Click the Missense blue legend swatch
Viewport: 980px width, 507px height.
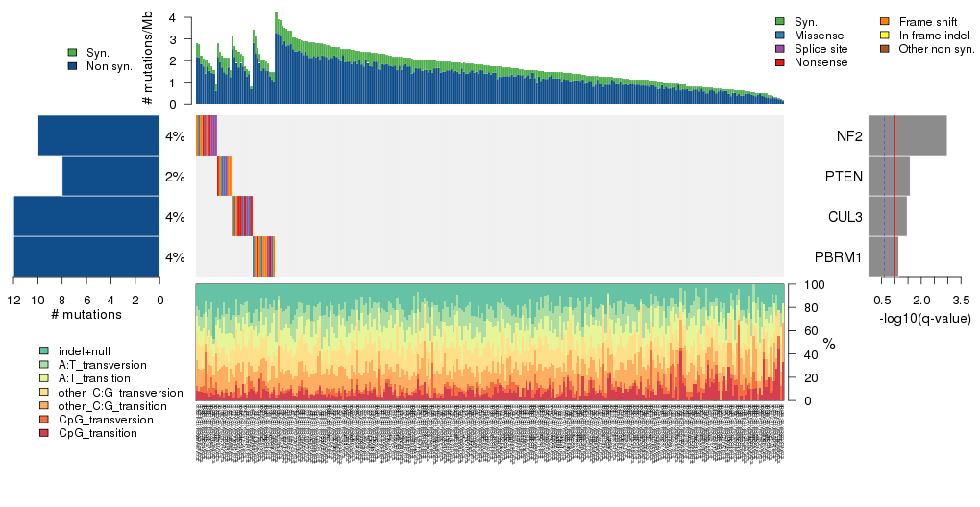point(780,36)
